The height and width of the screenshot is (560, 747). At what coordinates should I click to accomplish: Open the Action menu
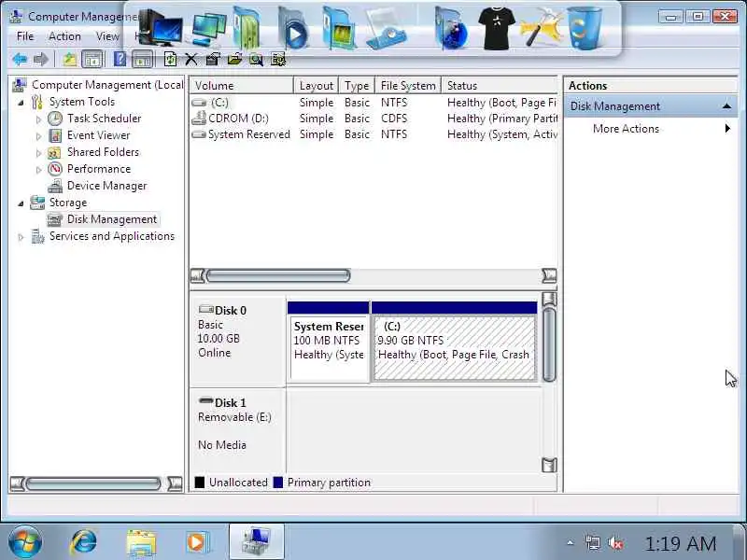(x=64, y=36)
